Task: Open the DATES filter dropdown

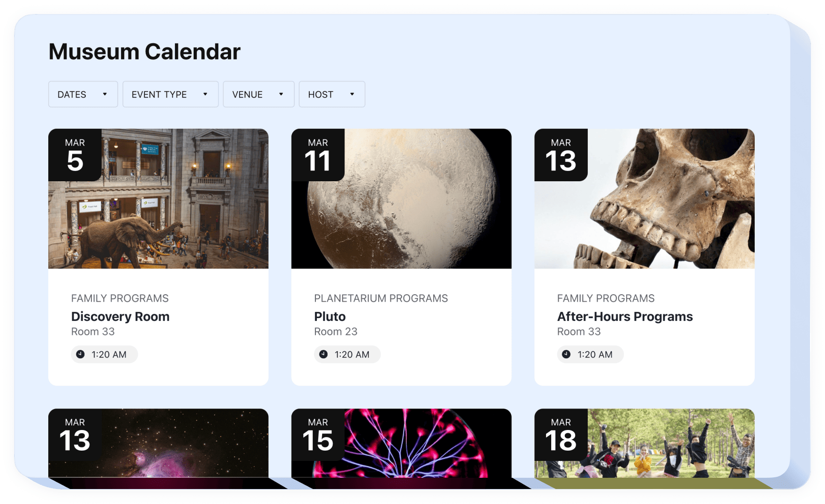Action: [83, 94]
